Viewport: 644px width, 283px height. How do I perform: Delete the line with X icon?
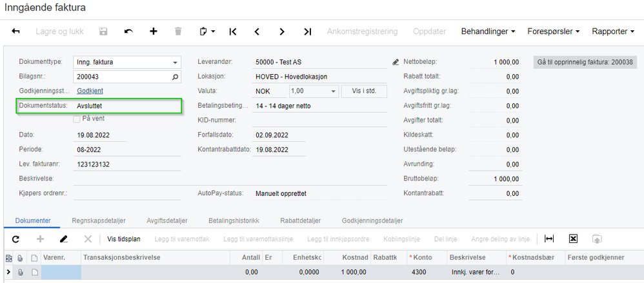pos(88,239)
